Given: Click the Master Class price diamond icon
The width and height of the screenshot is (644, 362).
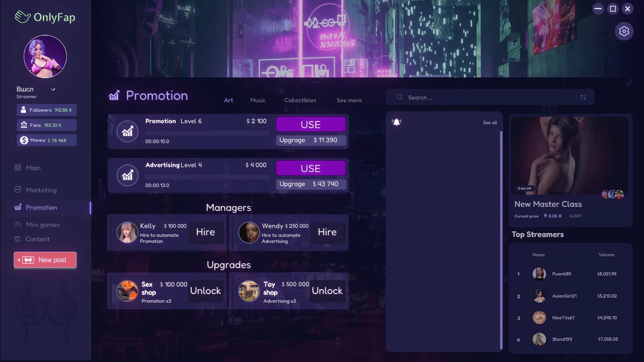Looking at the screenshot, I should click(x=545, y=216).
